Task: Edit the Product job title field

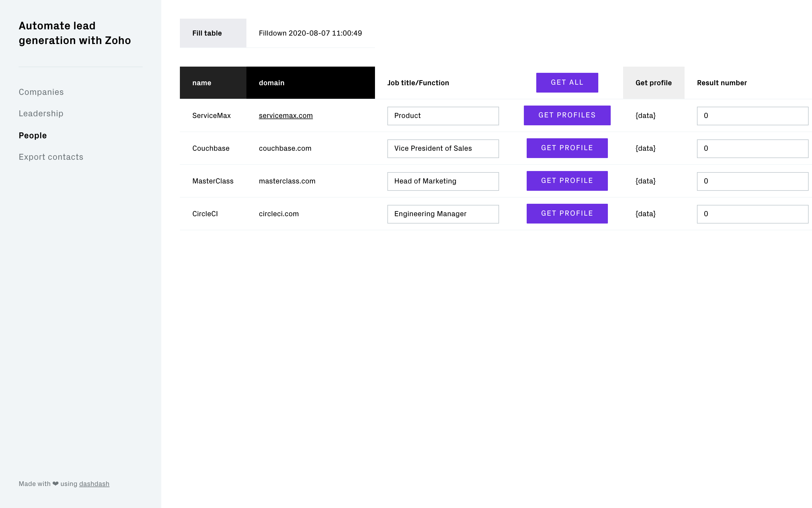Action: (x=443, y=116)
